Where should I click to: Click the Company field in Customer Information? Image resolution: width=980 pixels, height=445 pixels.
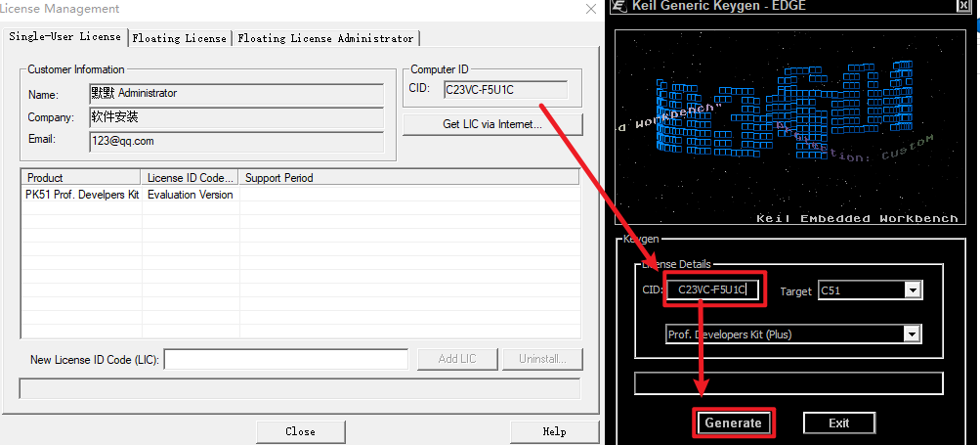[236, 117]
